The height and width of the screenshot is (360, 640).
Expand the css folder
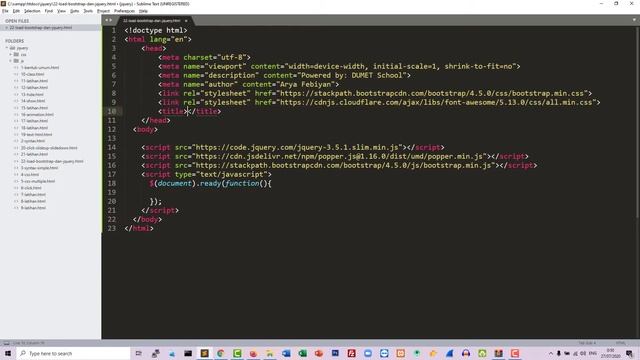coord(11,54)
